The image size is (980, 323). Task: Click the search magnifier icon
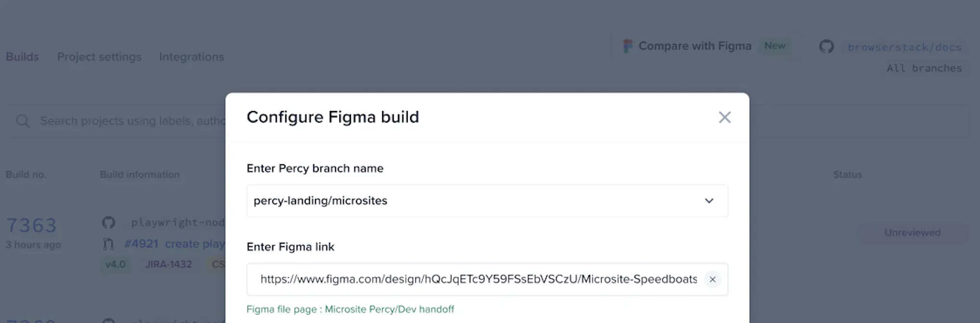click(23, 121)
